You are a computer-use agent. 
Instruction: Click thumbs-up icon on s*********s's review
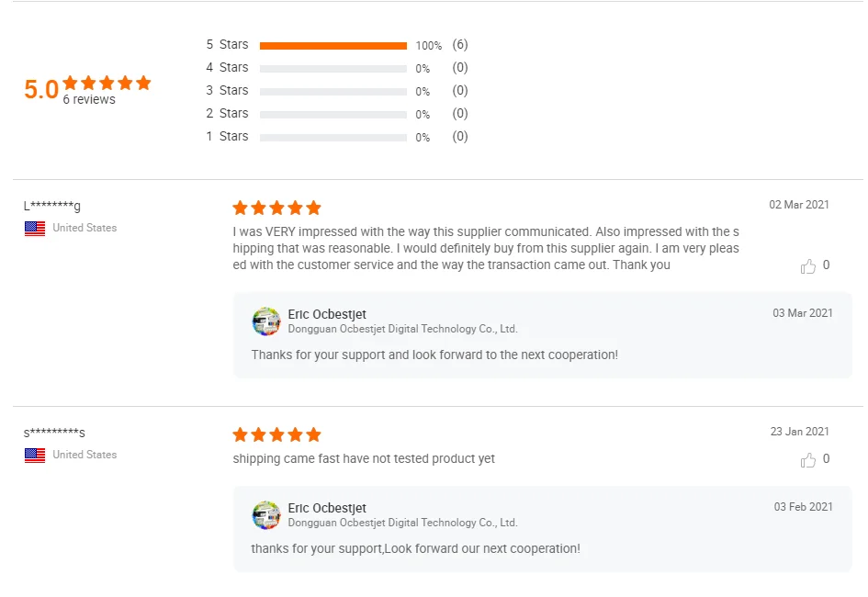[808, 460]
